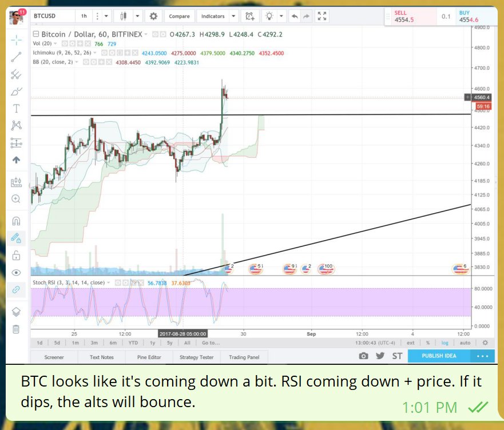Select the forecast and measurement position tool

[16, 143]
